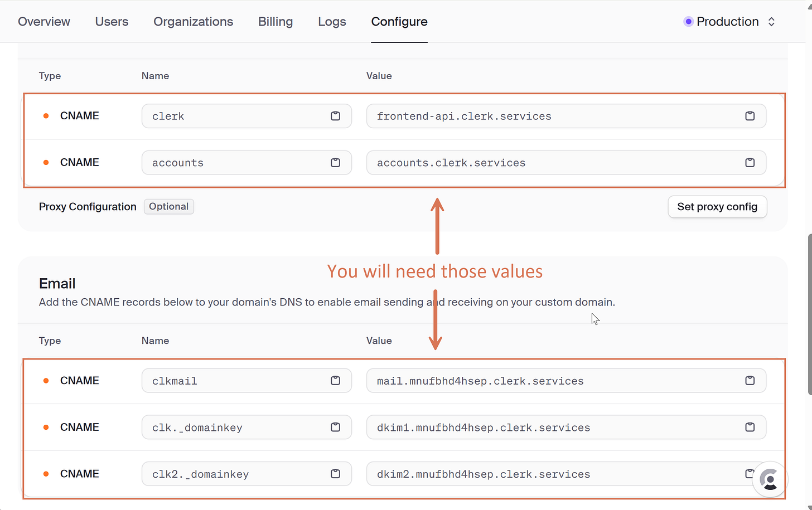Screen dimensions: 812x510
Task: Copy the 'clk2._domainkey' name value
Action: click(335, 474)
